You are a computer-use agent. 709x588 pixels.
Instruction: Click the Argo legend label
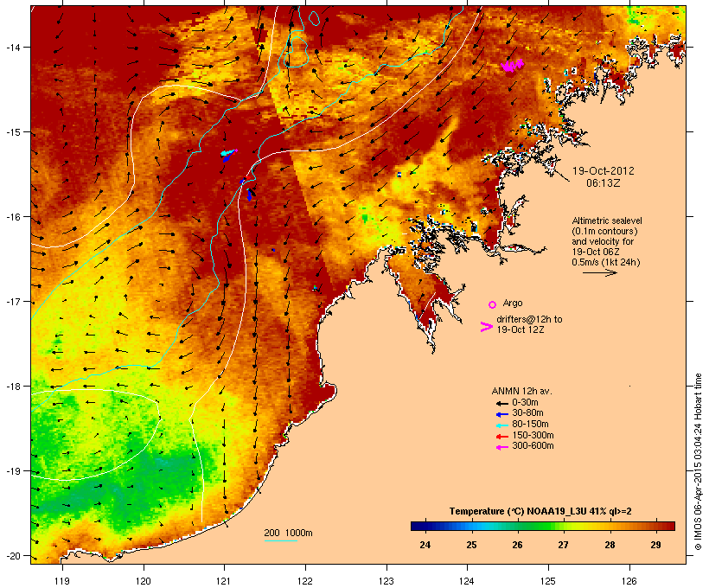tap(513, 303)
